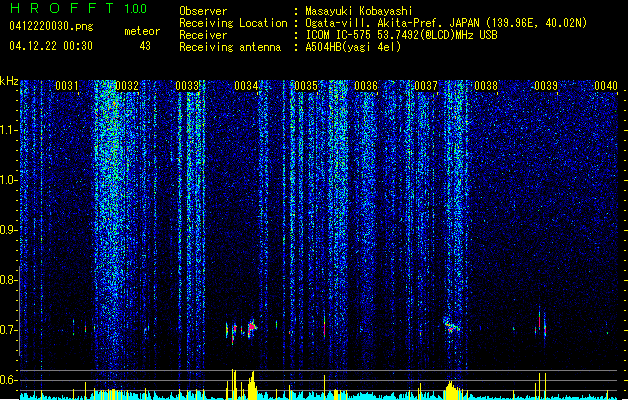Click the 0.7 kHz axis tick label
This screenshot has width=629, height=400.
9,330
